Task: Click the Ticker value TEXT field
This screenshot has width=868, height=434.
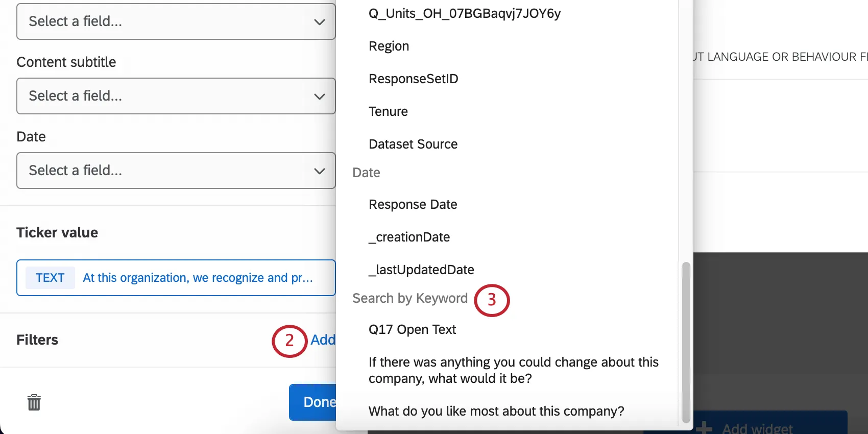Action: [176, 278]
